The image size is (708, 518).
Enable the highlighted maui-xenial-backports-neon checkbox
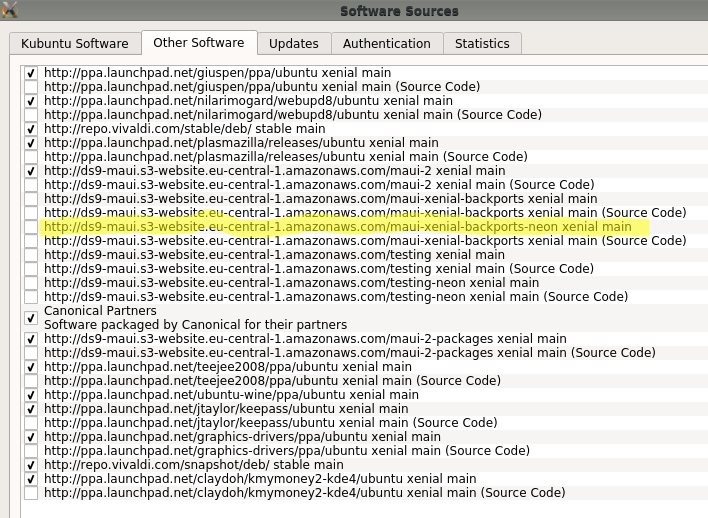click(x=32, y=228)
